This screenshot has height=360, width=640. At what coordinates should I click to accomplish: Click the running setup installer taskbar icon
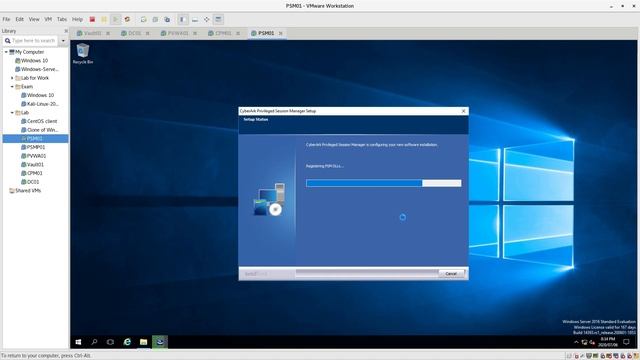coord(160,342)
